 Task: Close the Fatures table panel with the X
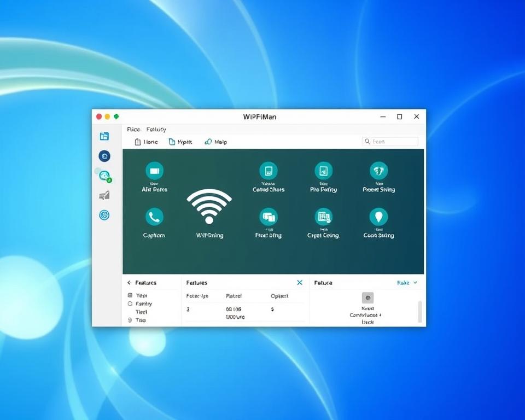(300, 283)
